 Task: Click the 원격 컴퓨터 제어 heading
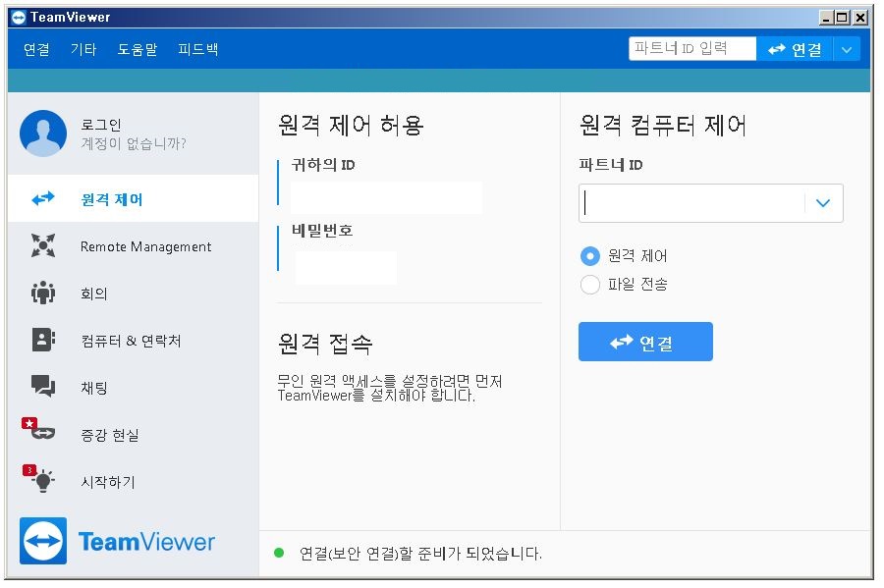663,125
